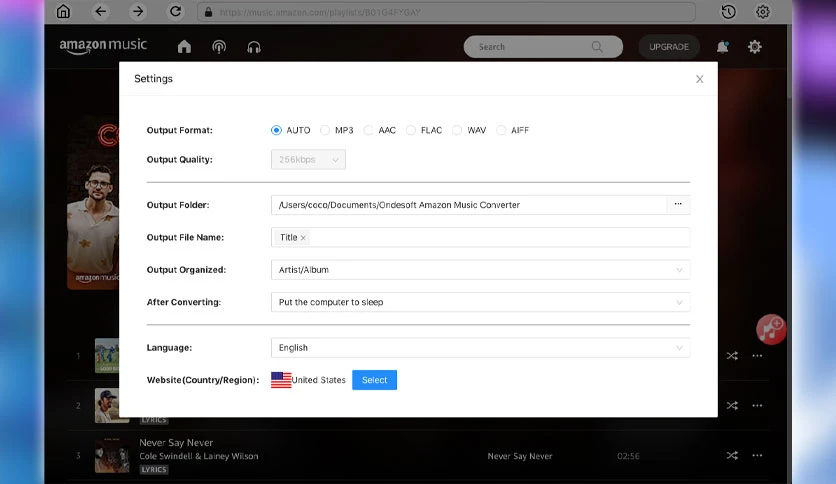Open the Language dropdown

click(x=480, y=348)
